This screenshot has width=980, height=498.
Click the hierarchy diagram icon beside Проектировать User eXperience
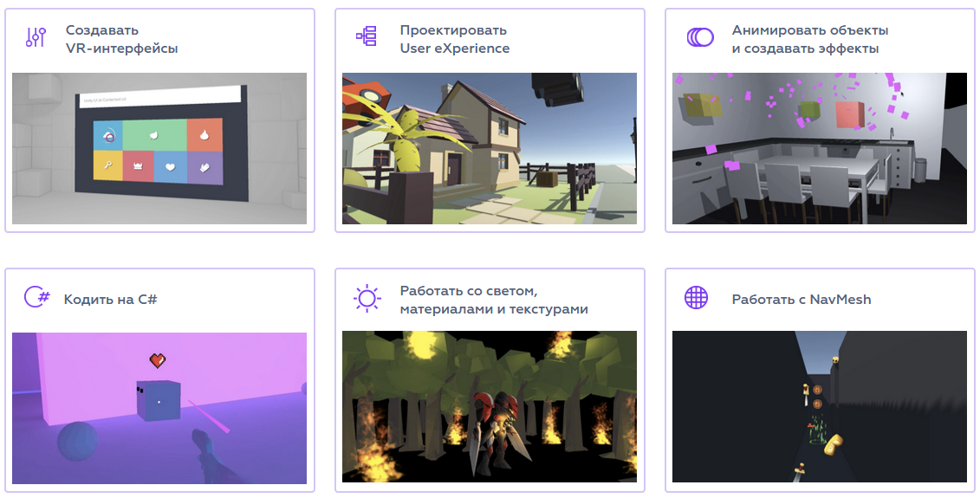[x=367, y=36]
